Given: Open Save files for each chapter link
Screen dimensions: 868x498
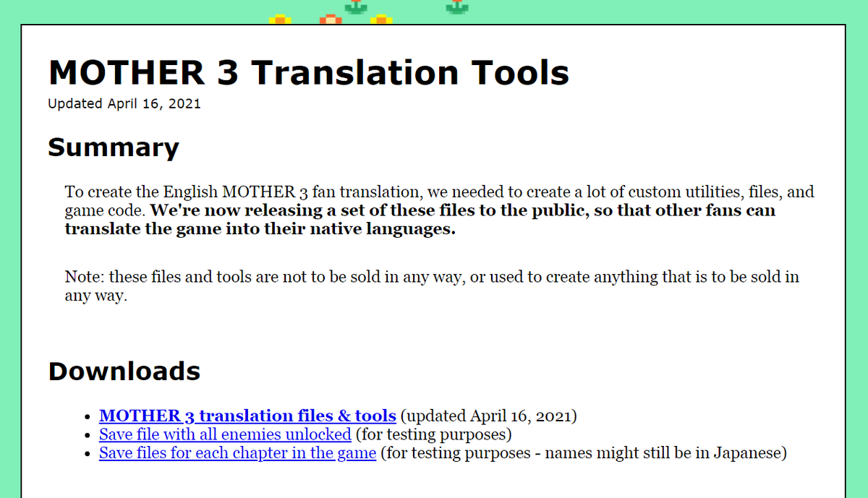Looking at the screenshot, I should click(x=237, y=453).
